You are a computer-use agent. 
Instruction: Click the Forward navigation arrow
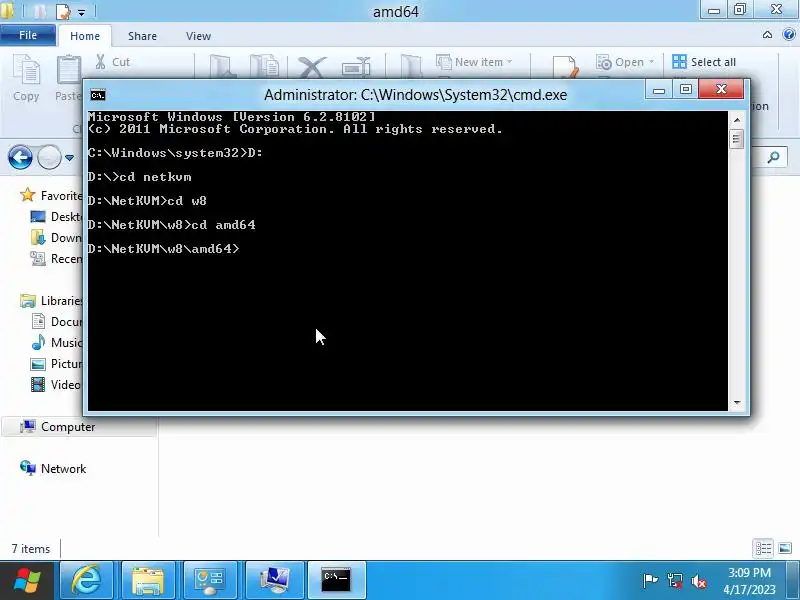click(x=49, y=157)
